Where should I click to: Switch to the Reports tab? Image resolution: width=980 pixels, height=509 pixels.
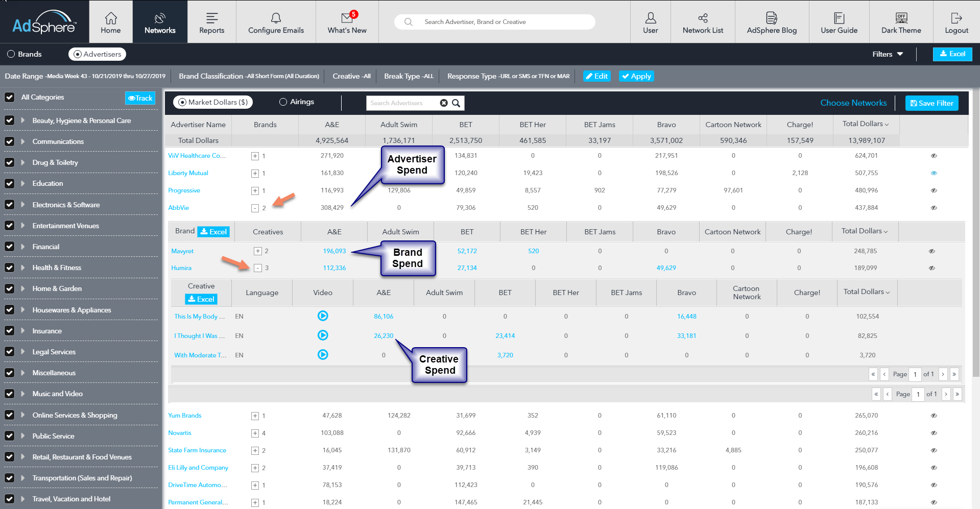point(211,22)
